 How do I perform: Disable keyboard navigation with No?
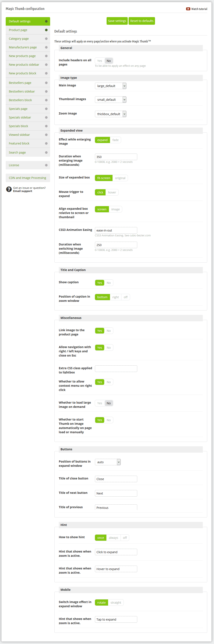point(109,347)
